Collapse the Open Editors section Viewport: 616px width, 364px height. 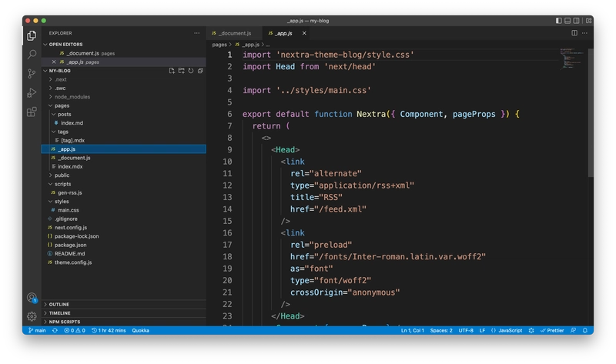pyautogui.click(x=124, y=45)
